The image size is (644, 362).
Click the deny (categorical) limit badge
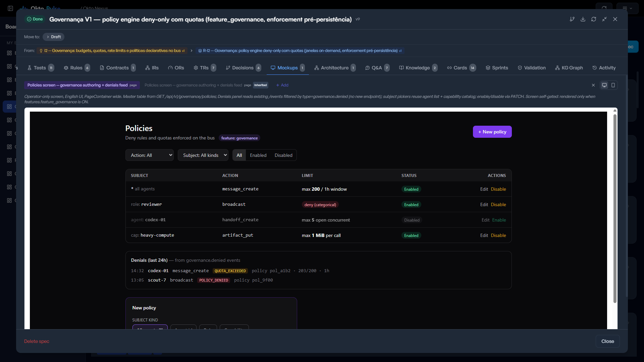click(320, 204)
